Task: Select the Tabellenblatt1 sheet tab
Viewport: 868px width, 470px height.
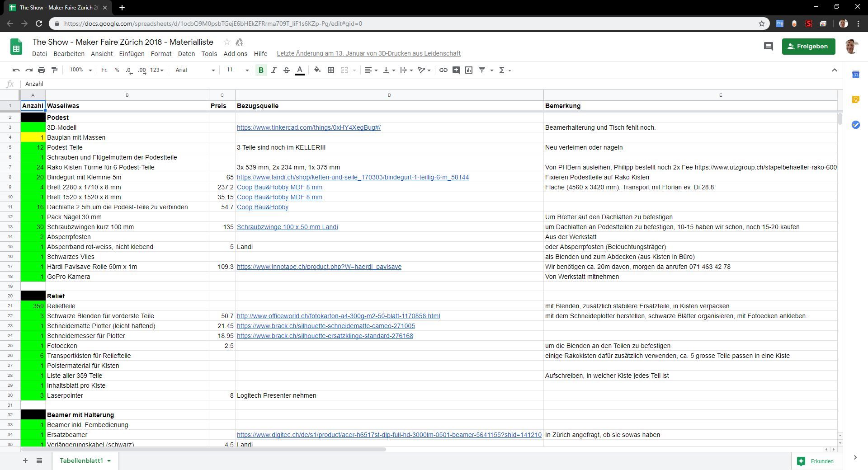Action: [x=85, y=461]
